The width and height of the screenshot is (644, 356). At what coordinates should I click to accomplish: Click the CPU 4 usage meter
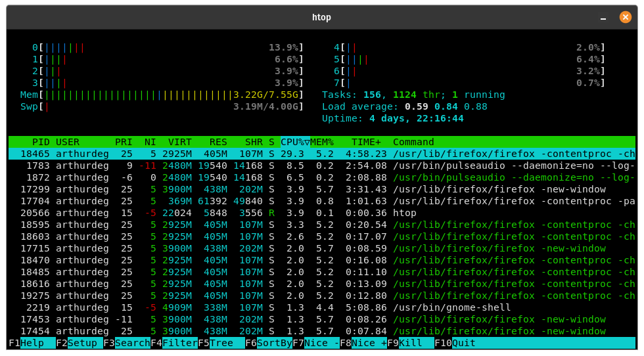(x=469, y=48)
